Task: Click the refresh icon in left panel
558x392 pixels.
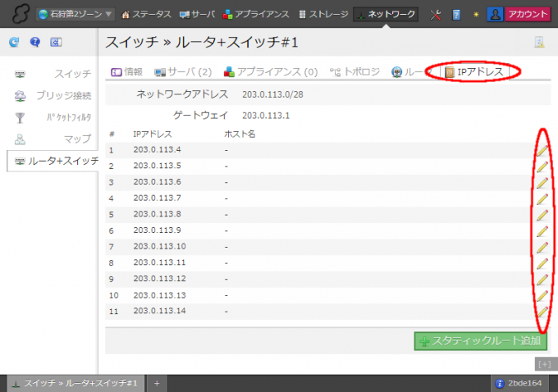Action: point(14,42)
